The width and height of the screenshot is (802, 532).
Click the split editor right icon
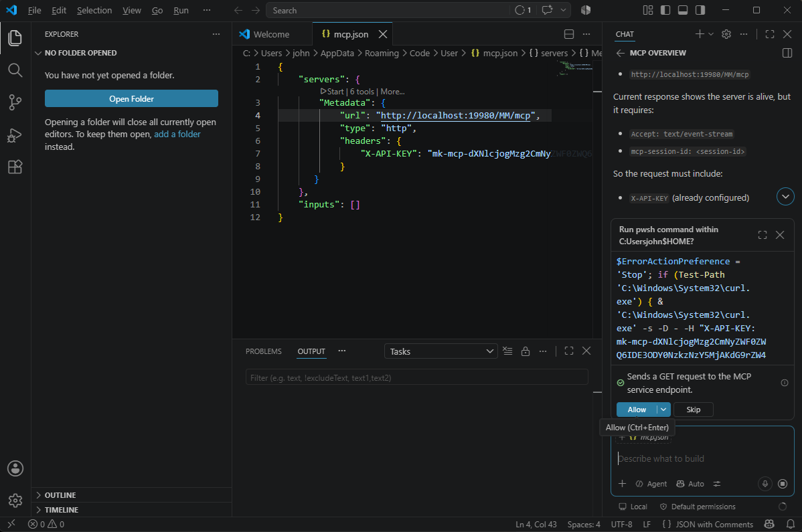point(569,34)
